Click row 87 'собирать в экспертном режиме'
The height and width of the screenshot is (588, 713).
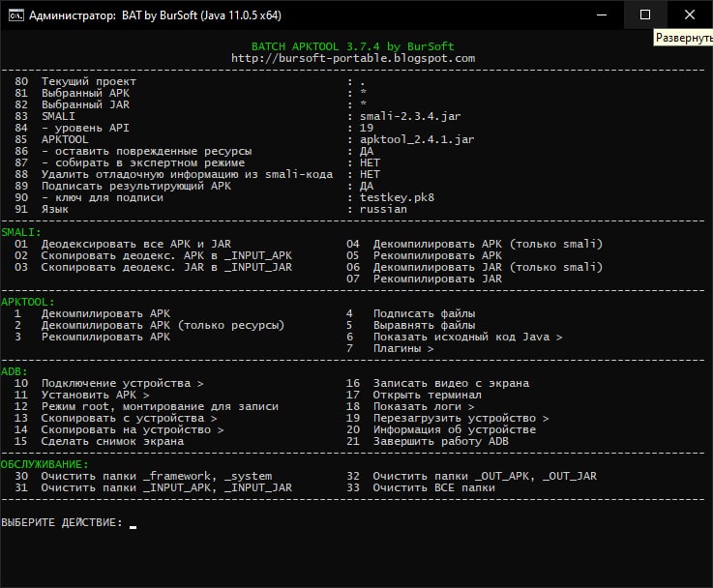197,162
